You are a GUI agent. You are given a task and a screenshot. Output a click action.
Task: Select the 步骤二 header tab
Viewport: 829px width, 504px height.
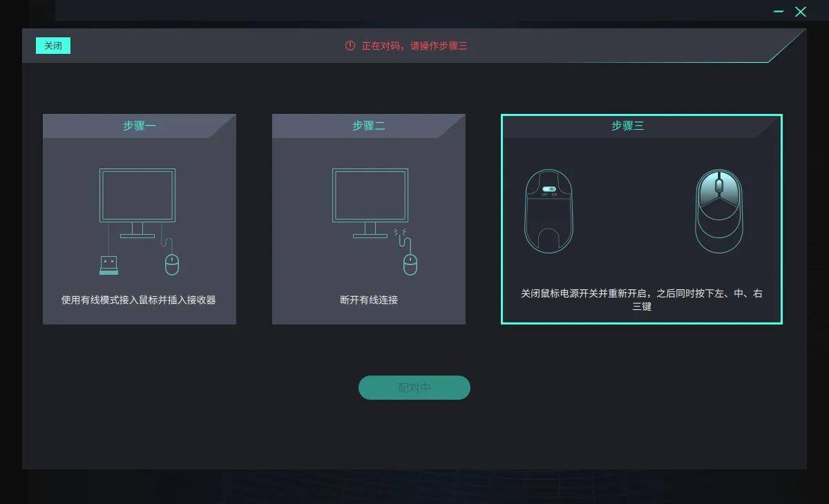point(369,126)
